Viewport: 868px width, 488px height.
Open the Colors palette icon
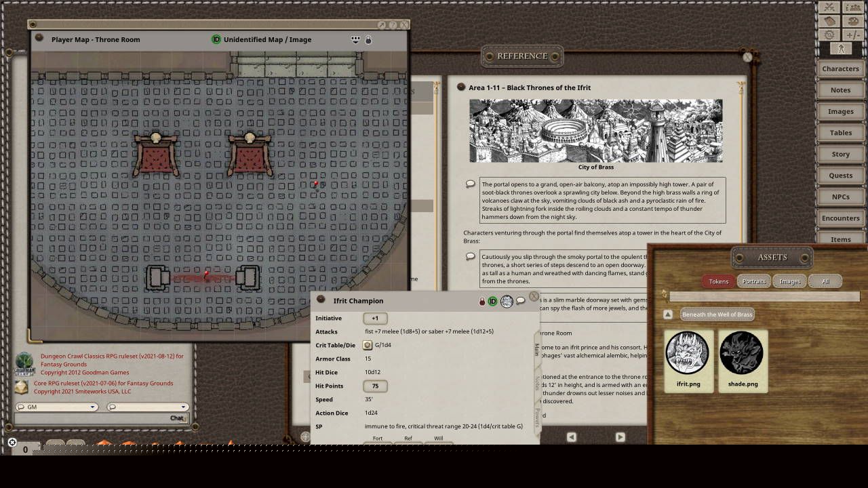852,21
